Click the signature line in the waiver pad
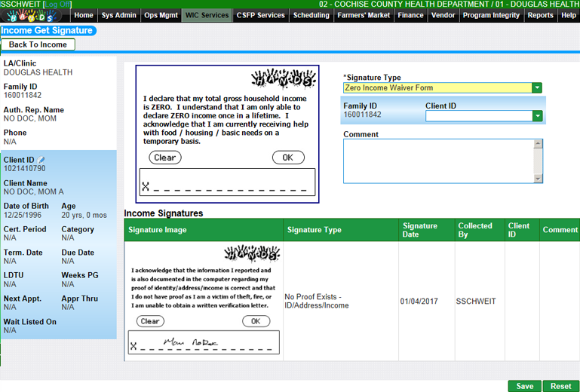 (226, 183)
